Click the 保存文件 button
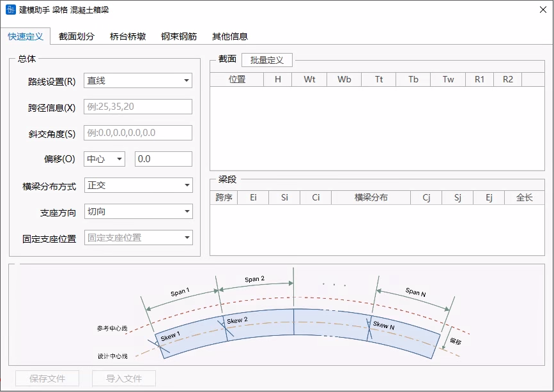 click(47, 379)
